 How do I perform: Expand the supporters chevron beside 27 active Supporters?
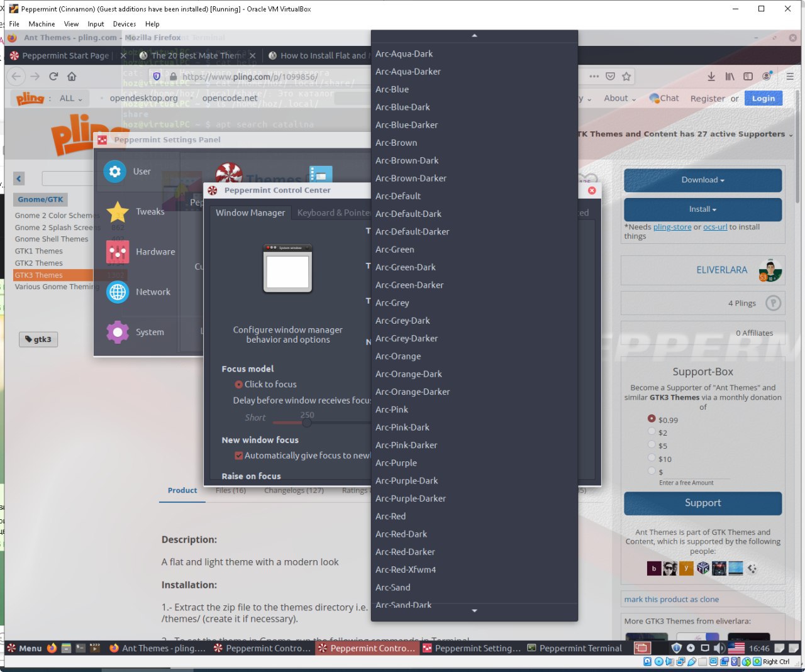click(x=791, y=135)
